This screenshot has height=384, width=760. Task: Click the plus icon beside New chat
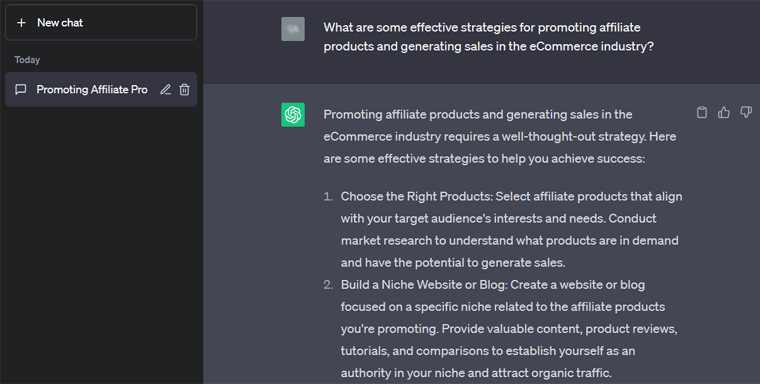coord(21,23)
